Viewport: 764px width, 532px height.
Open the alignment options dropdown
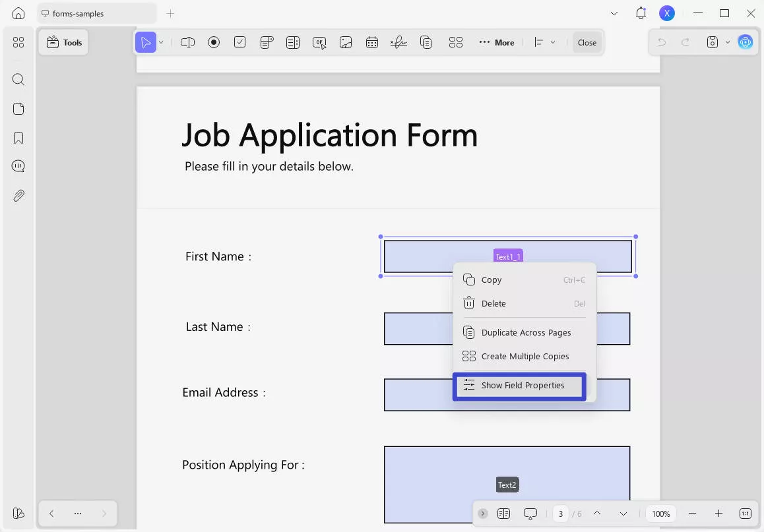coord(553,42)
